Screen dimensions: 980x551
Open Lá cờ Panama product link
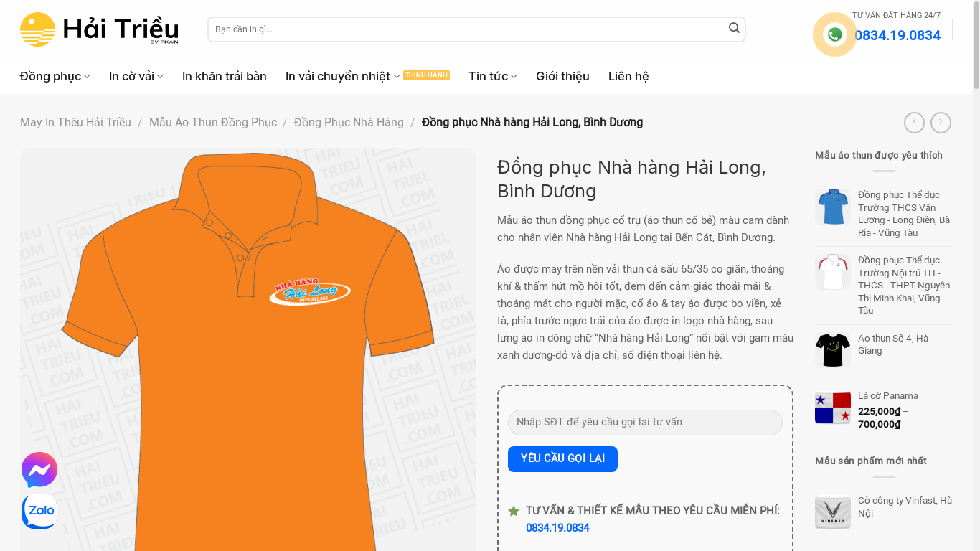[888, 396]
